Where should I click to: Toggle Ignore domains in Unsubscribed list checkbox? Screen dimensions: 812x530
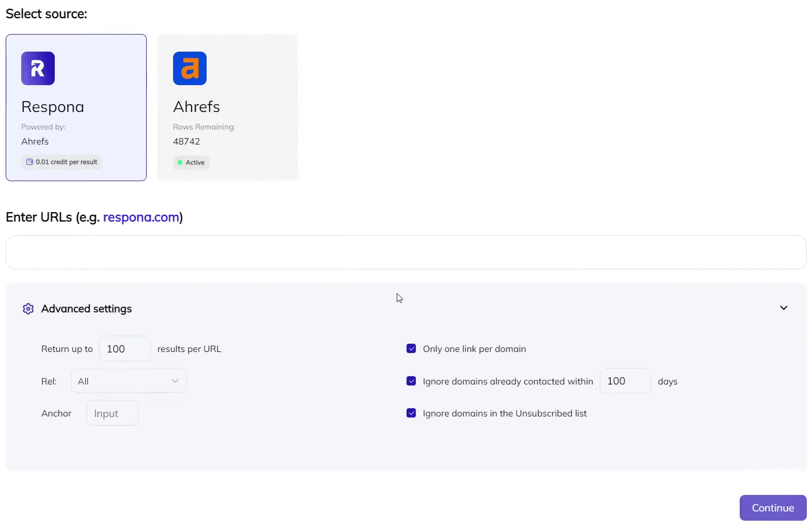coord(411,413)
